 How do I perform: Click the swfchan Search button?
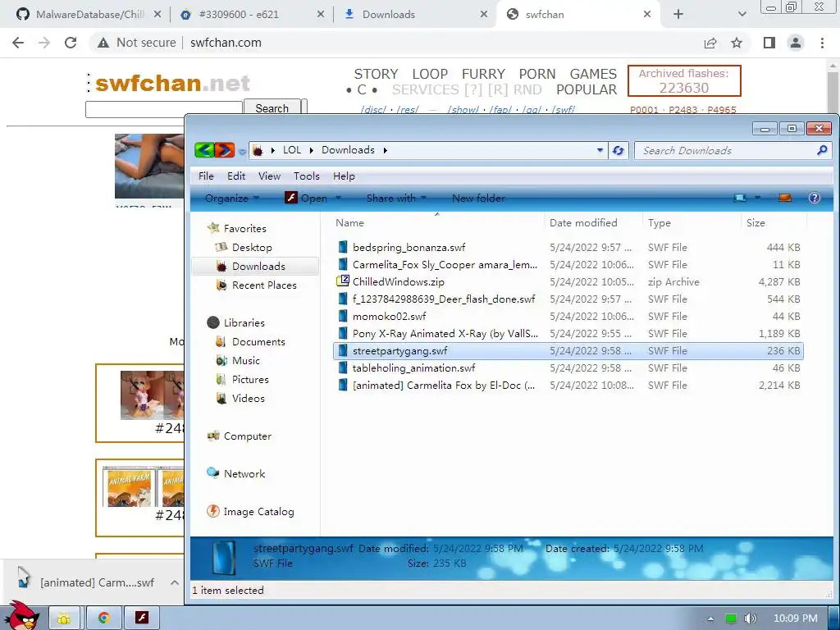[272, 108]
